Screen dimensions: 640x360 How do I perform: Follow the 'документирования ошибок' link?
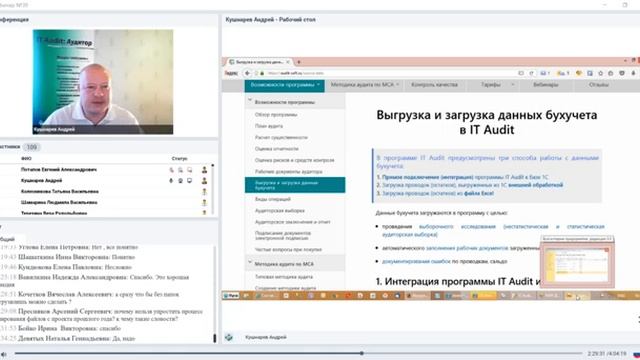(x=416, y=261)
